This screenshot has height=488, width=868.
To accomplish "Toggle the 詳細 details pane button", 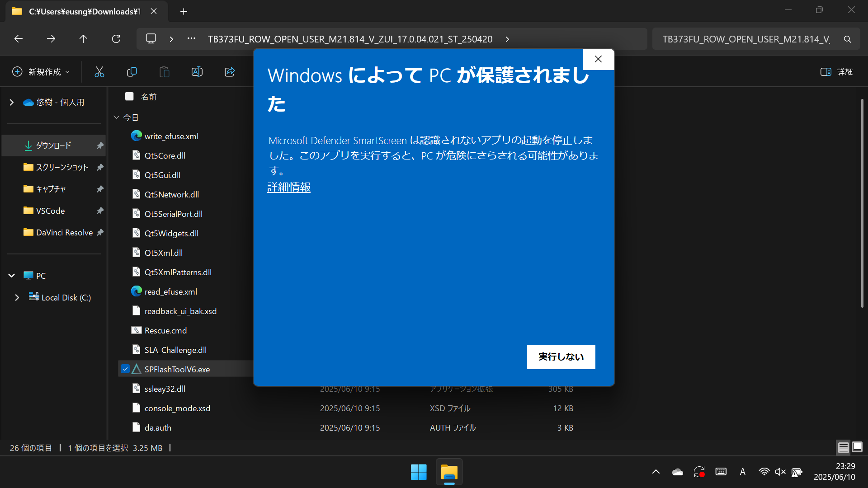I will (836, 72).
